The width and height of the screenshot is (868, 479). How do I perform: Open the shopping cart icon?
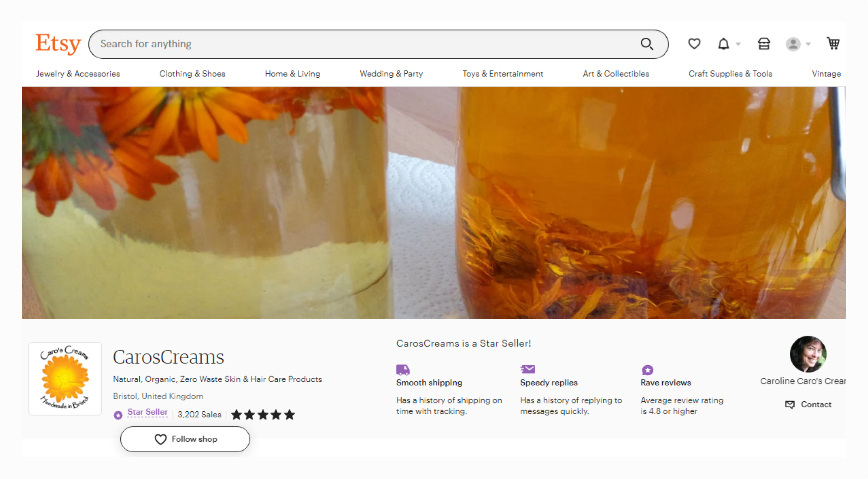click(833, 43)
